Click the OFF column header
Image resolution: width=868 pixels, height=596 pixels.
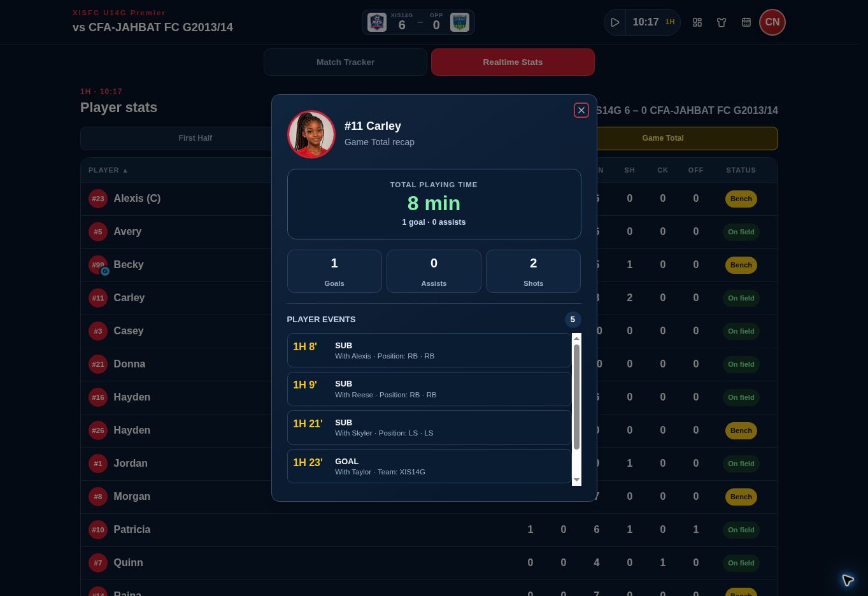pyautogui.click(x=695, y=170)
